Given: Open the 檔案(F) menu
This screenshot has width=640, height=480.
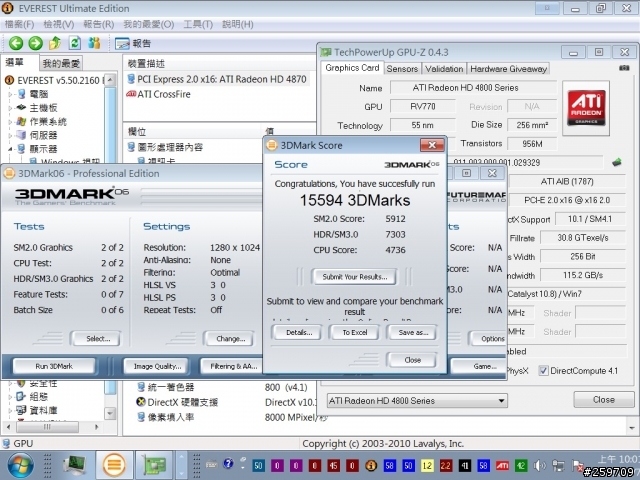Looking at the screenshot, I should coord(19,24).
